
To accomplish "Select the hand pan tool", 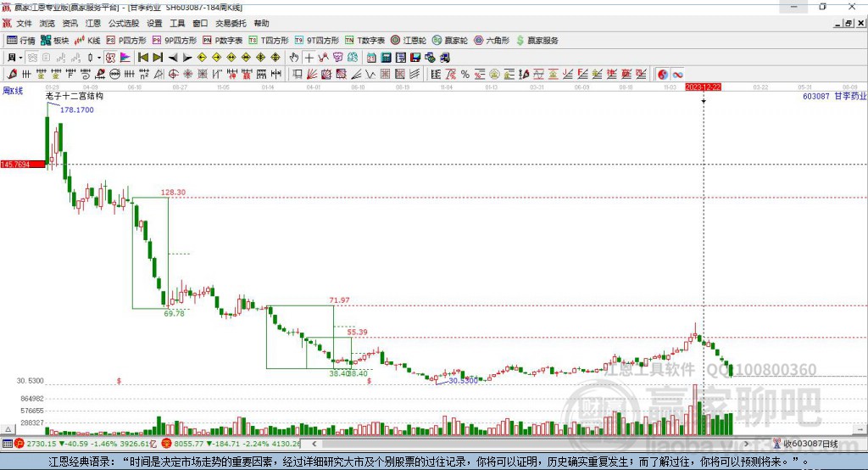I will (x=294, y=58).
